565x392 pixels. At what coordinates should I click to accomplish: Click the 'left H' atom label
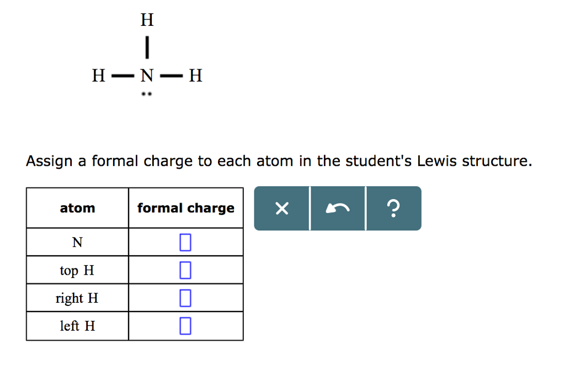77,326
